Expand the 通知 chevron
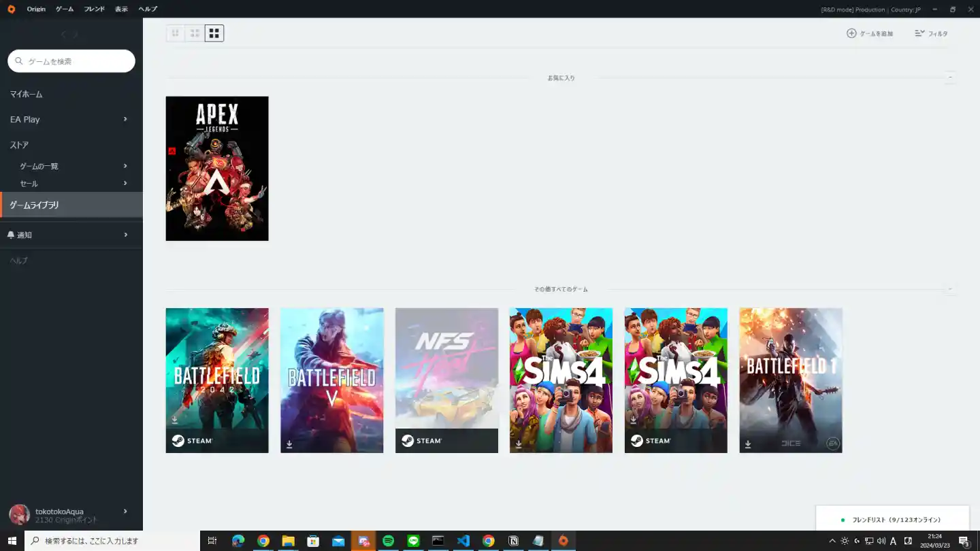 coord(125,235)
